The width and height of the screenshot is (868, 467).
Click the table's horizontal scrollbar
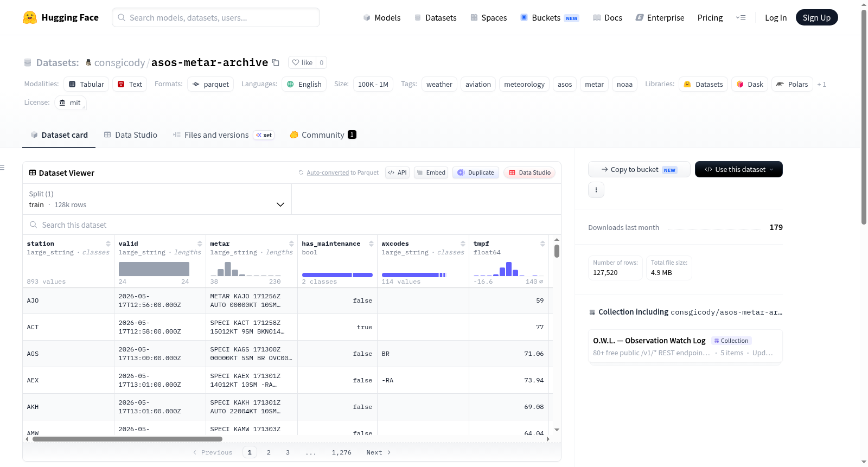pos(127,439)
